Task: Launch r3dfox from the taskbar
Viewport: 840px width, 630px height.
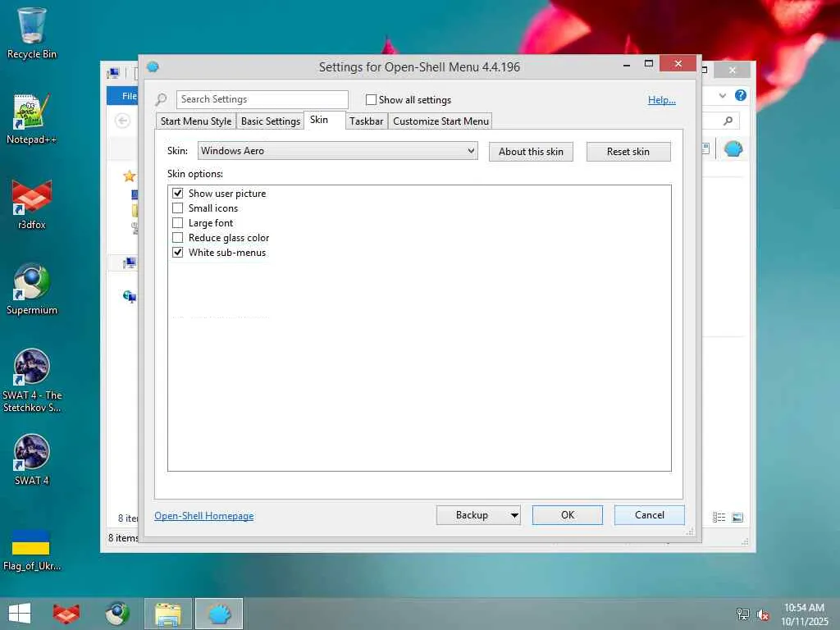Action: [66, 614]
